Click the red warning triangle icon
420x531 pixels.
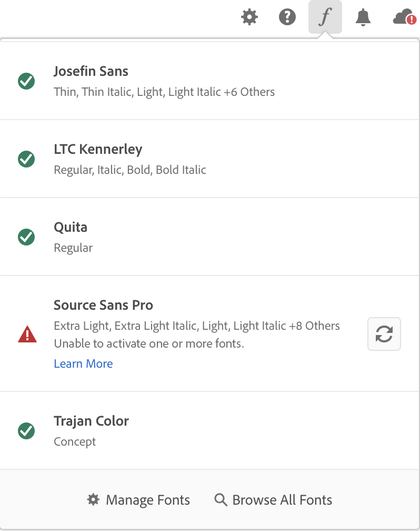27,334
